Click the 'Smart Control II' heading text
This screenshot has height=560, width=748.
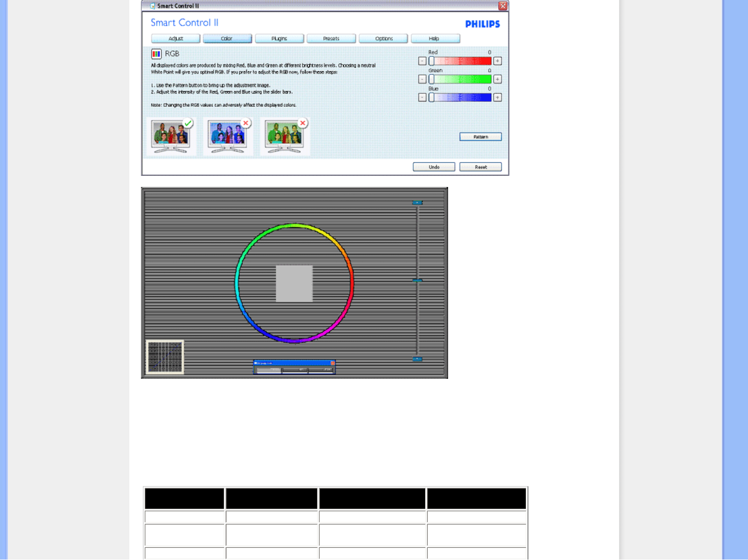pos(185,23)
